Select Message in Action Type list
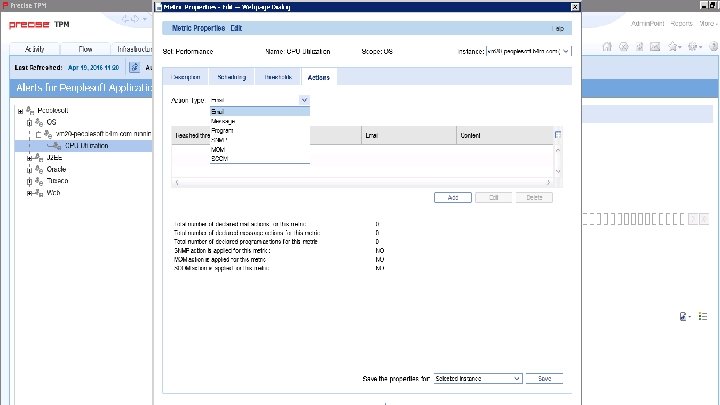Screen dimensions: 720x405 coord(260,121)
